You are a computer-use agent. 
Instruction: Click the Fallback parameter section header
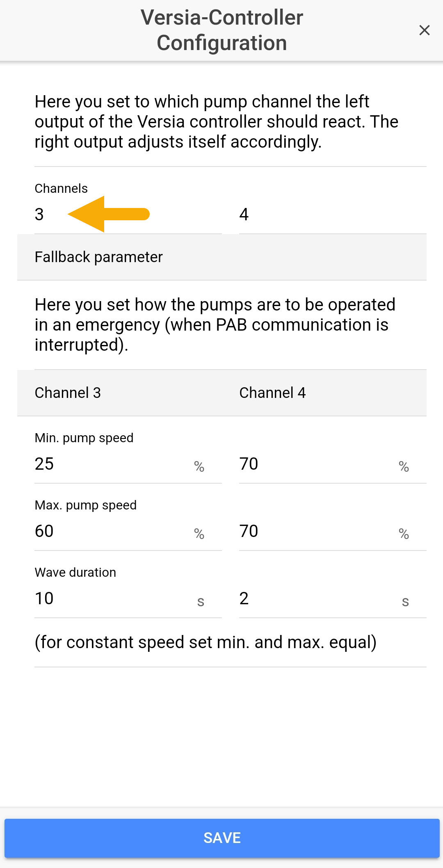point(99,257)
